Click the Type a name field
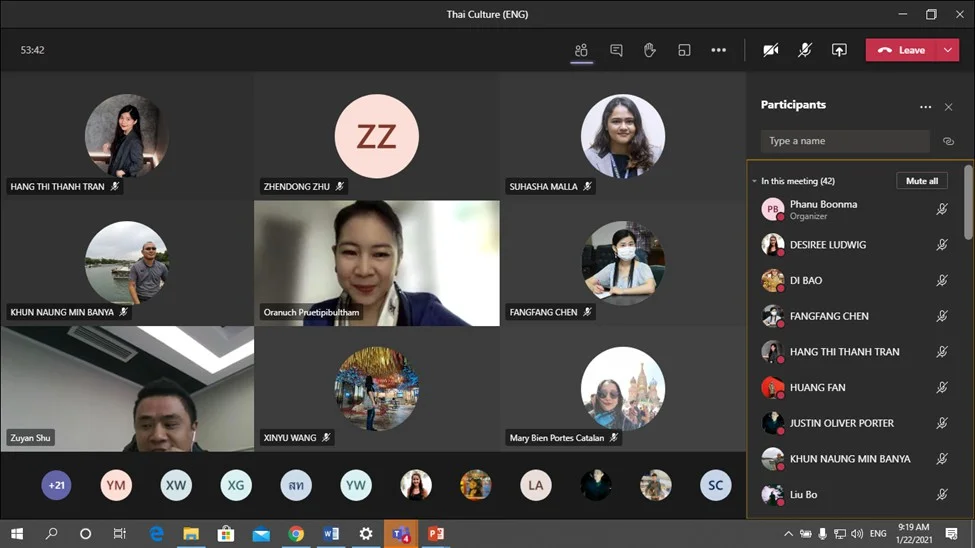Viewport: 975px width, 548px height. pyautogui.click(x=844, y=141)
